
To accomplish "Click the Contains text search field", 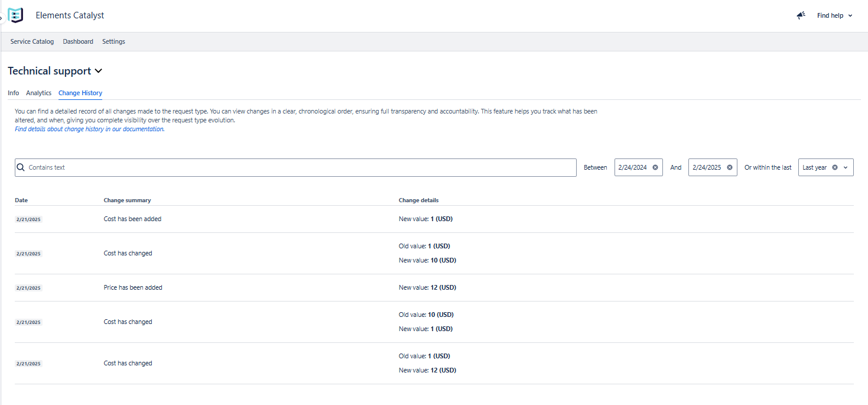I will [x=295, y=167].
